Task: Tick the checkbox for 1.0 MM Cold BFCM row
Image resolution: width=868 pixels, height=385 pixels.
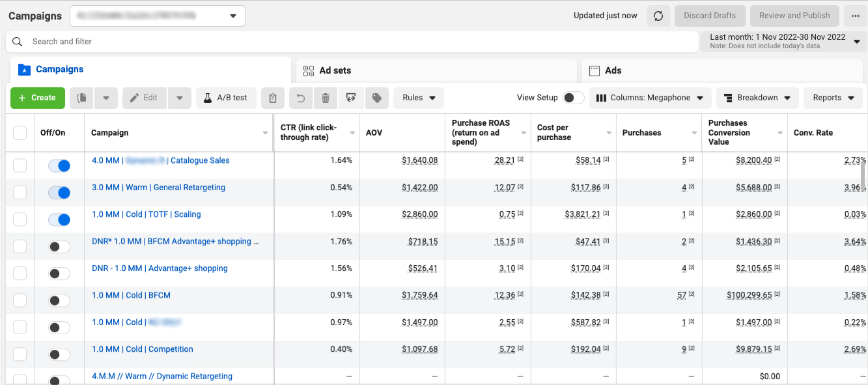Action: point(20,300)
